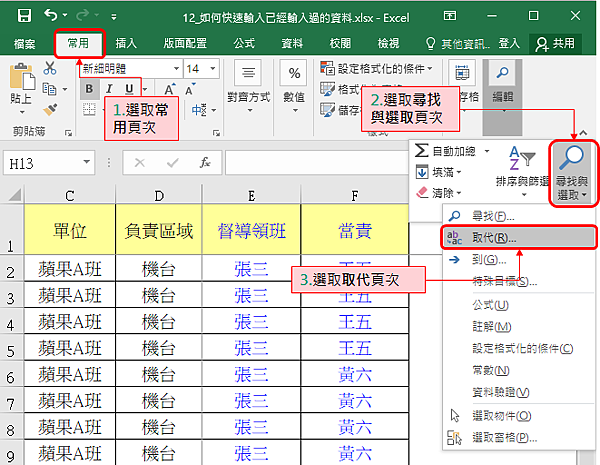
Task: Choose 尋找(F) from the menu
Action: click(518, 217)
